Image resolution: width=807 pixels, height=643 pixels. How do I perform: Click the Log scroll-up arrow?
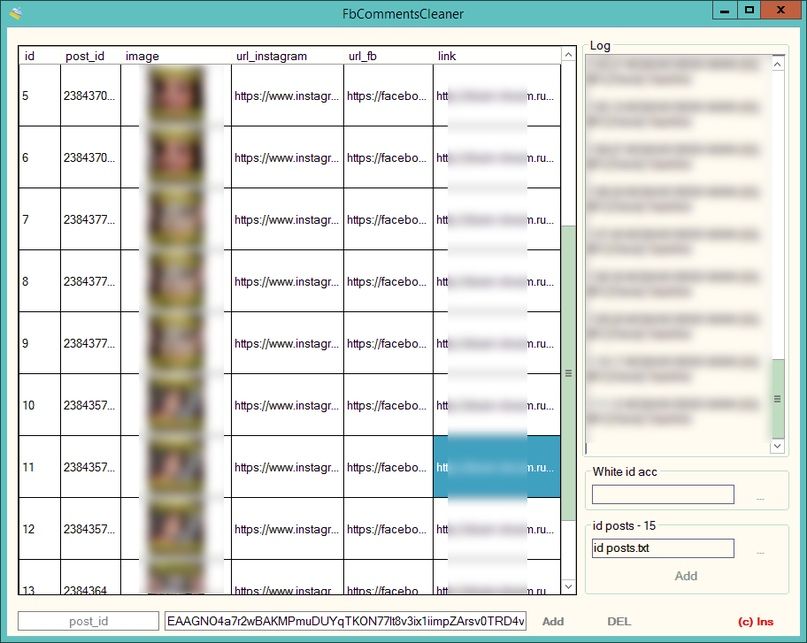[777, 64]
